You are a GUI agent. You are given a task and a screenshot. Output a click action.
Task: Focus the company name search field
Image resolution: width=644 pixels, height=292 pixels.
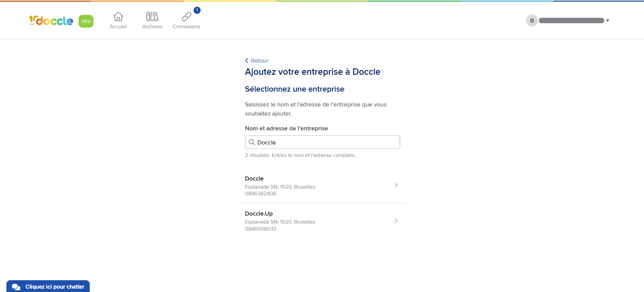tap(327, 142)
